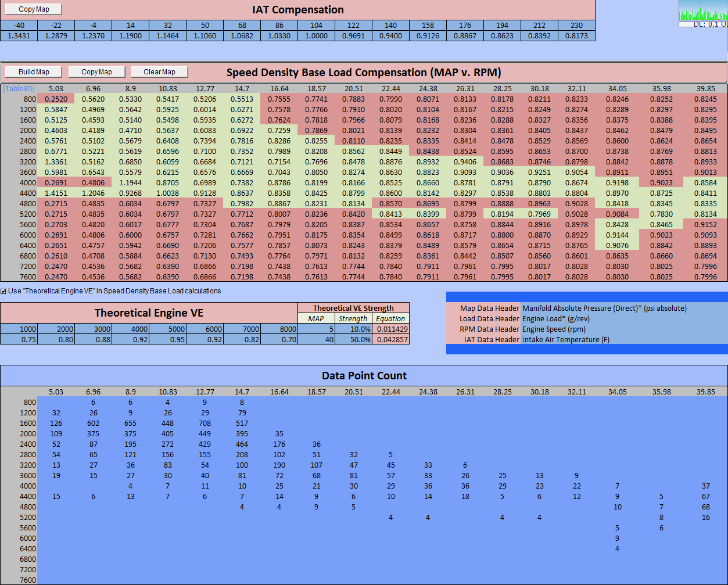Click the Copy Map button above IAT Compensation

pos(33,9)
